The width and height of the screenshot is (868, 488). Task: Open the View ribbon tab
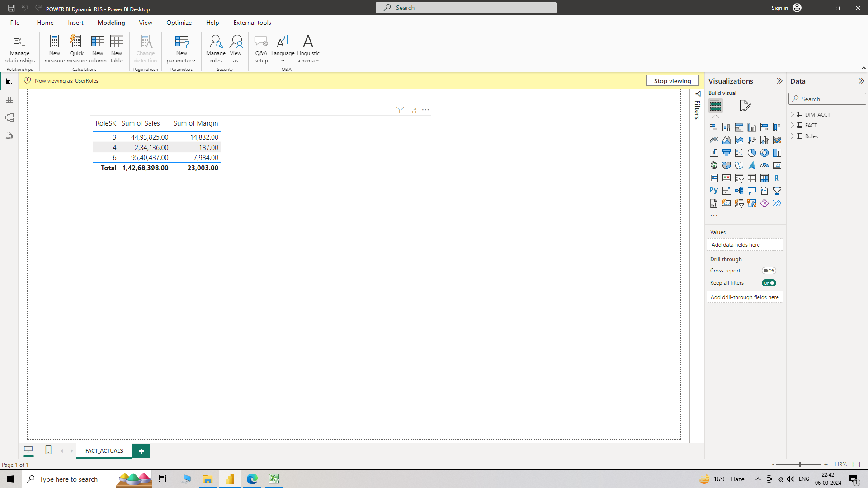pos(145,23)
